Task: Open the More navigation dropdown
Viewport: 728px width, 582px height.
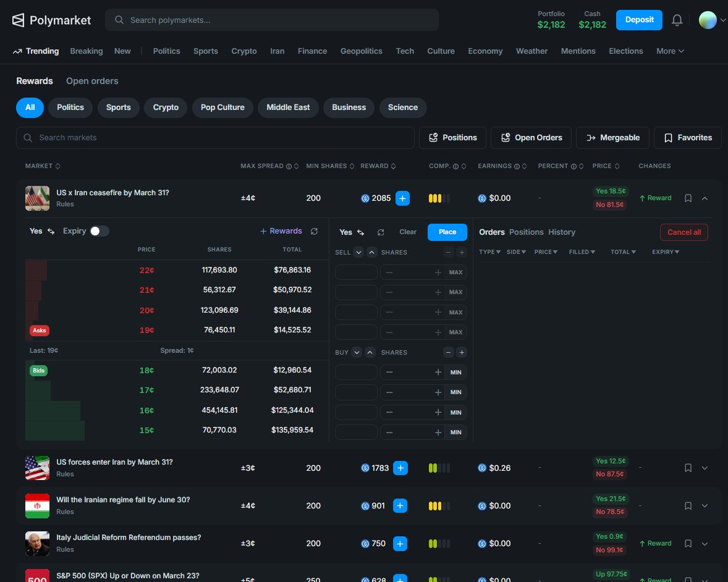Action: tap(670, 51)
